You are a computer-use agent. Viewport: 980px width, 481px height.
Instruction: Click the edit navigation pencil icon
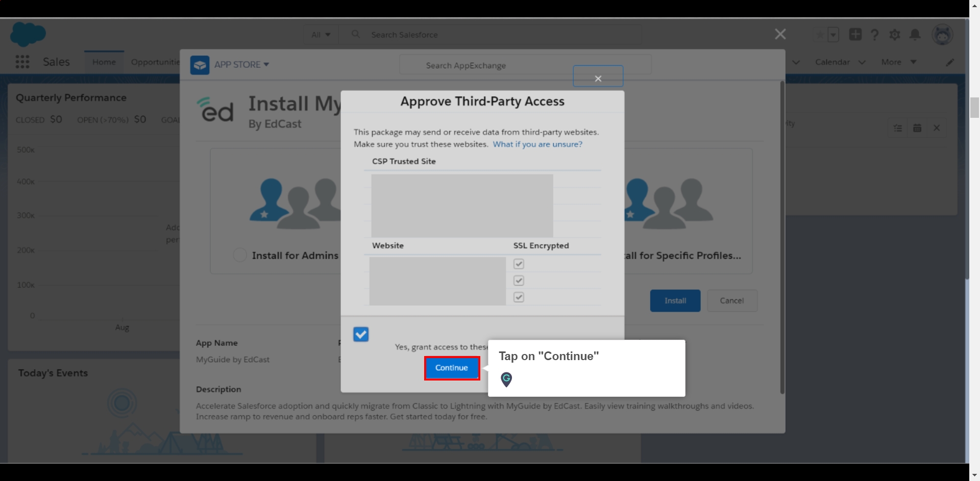click(x=950, y=62)
